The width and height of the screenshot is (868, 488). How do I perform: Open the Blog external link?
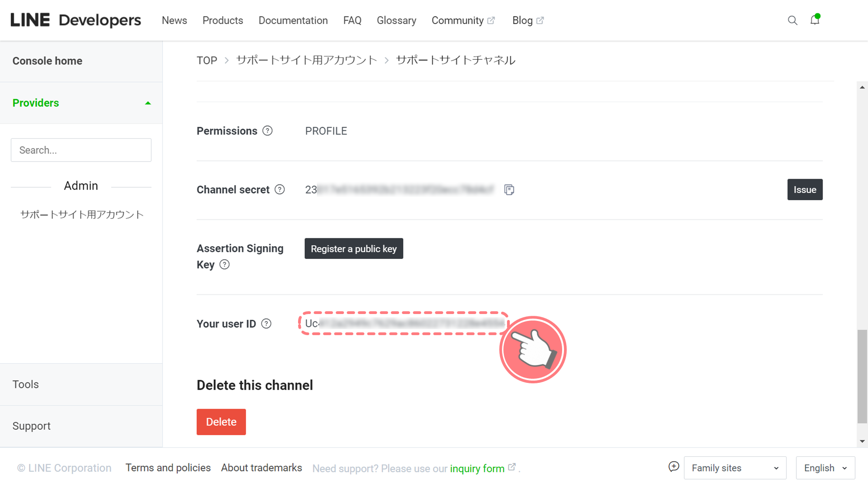point(528,21)
